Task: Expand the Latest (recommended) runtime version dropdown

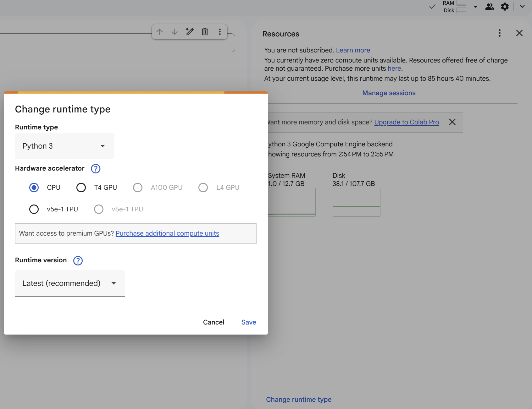Action: pyautogui.click(x=70, y=283)
